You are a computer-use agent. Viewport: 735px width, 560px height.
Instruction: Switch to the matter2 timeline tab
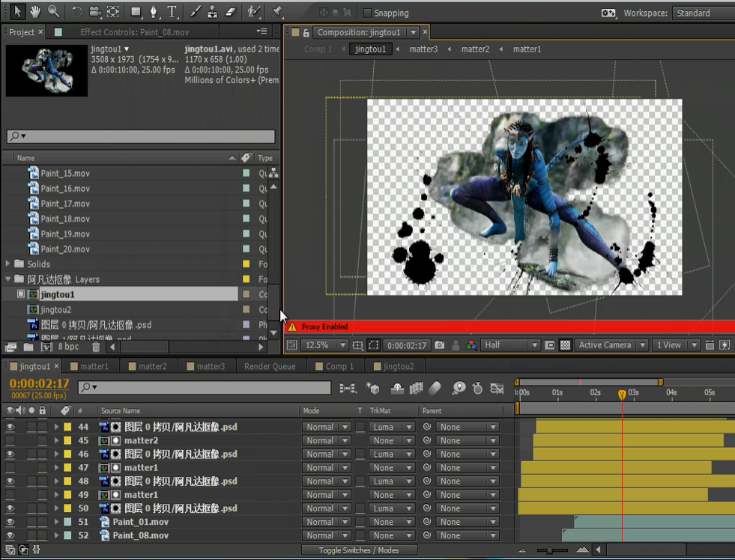point(148,366)
